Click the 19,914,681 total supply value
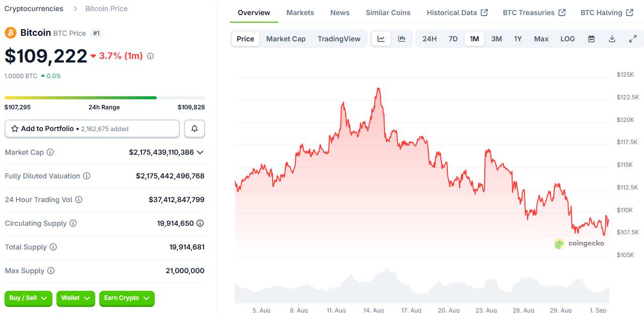This screenshot has width=644, height=313. tap(187, 247)
